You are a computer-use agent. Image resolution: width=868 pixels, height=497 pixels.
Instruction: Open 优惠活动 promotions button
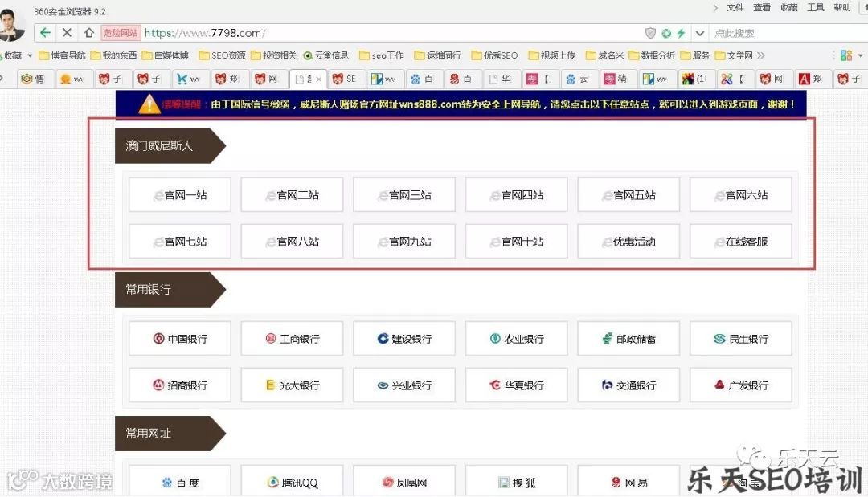tap(628, 241)
